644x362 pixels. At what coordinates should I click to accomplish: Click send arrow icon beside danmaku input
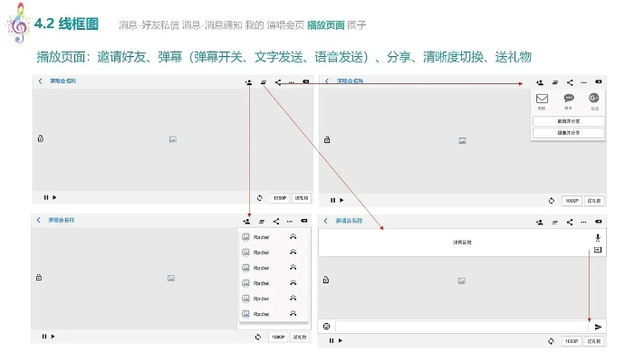[x=598, y=327]
